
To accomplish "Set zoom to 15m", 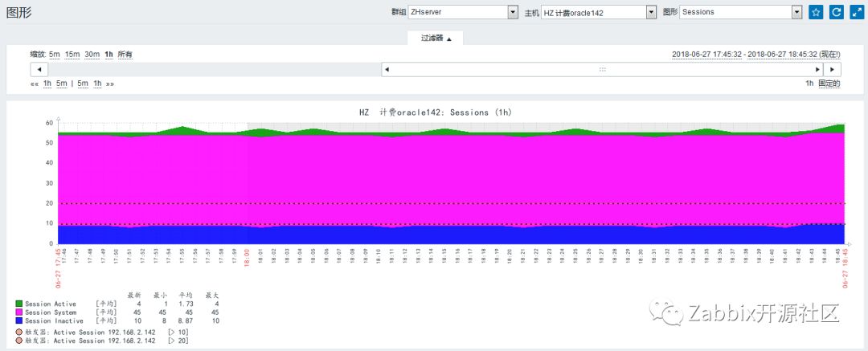I will point(72,55).
